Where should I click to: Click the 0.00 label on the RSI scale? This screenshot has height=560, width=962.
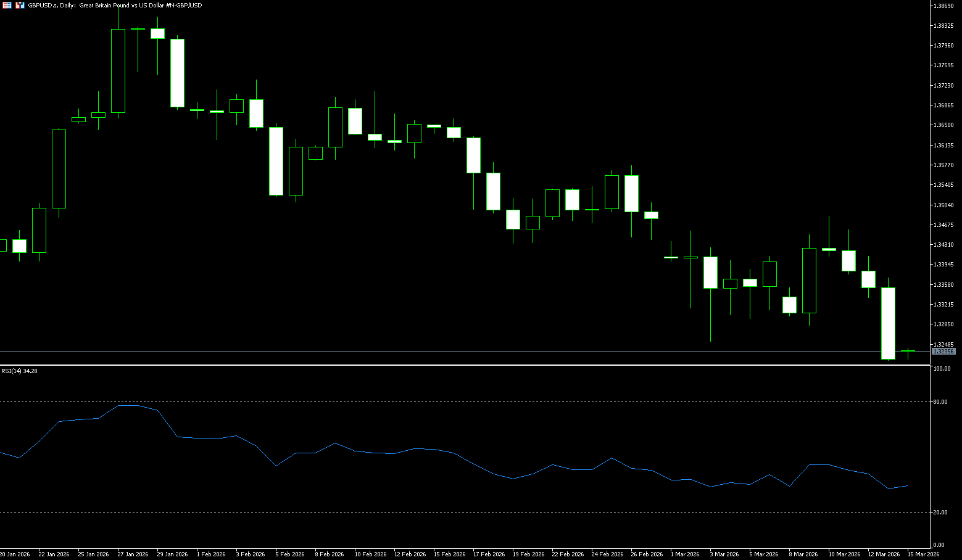939,545
